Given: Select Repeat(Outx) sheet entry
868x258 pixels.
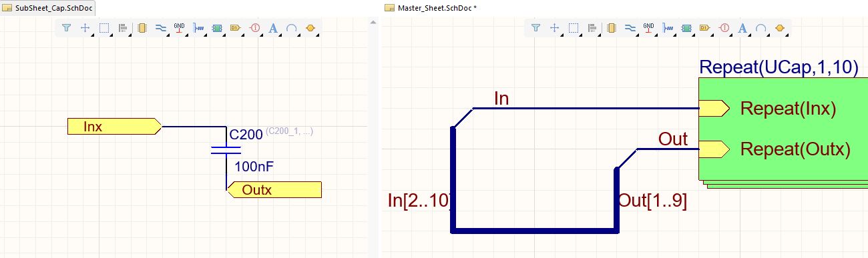Looking at the screenshot, I should coord(796,149).
